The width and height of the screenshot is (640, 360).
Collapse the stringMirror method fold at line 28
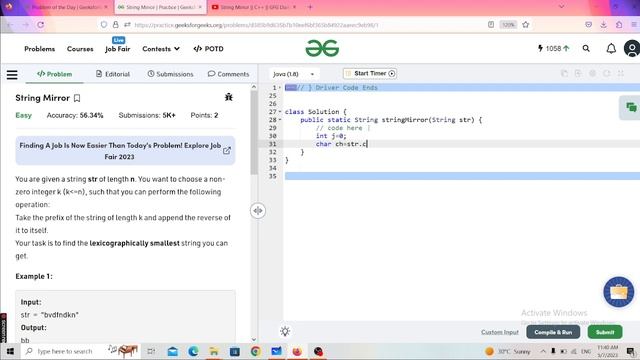tap(280, 120)
